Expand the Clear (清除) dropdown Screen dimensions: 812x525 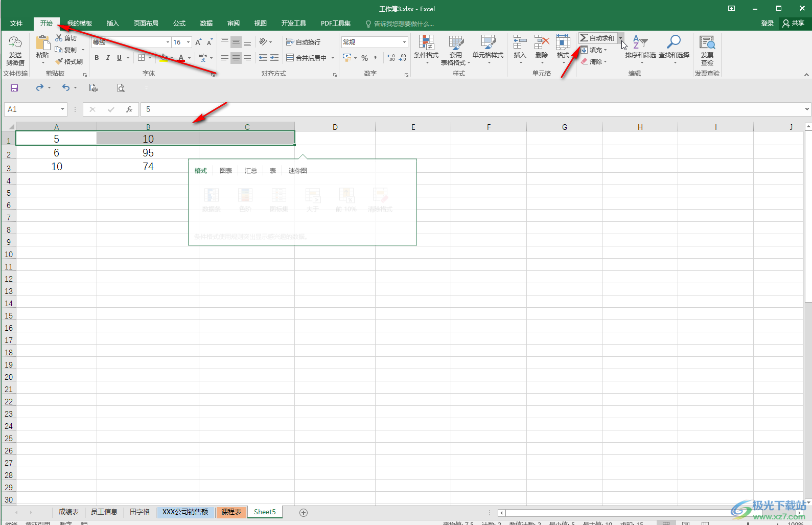606,62
